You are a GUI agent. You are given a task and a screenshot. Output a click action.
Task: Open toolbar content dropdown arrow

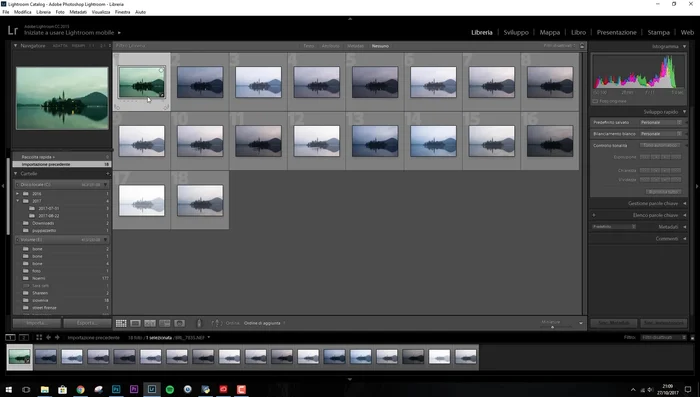(x=581, y=323)
